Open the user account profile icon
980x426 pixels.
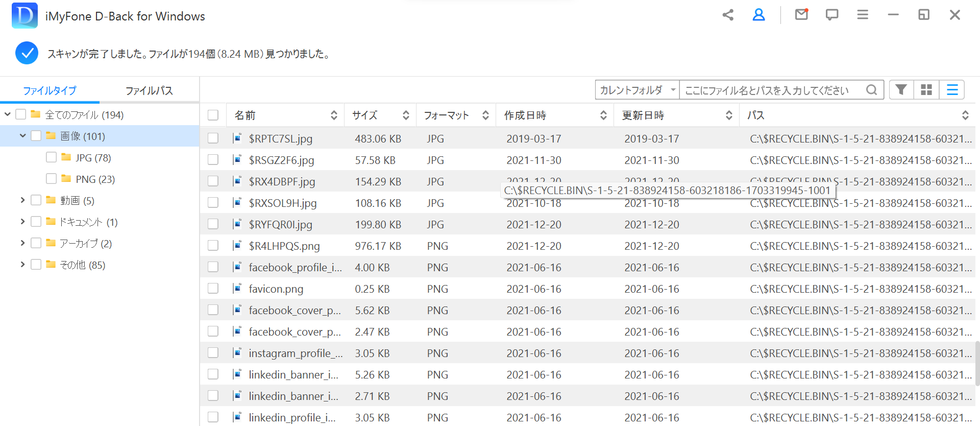(x=758, y=15)
